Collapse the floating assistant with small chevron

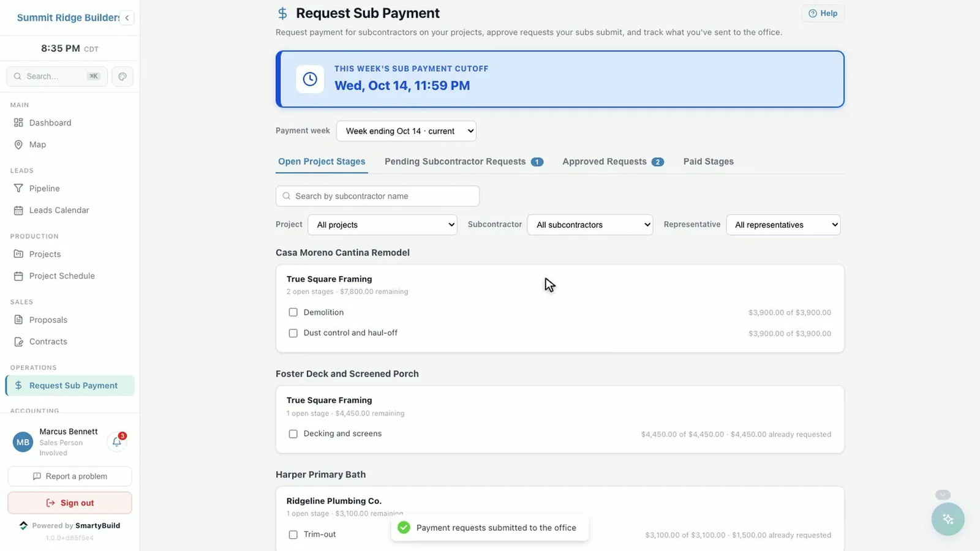click(x=943, y=495)
